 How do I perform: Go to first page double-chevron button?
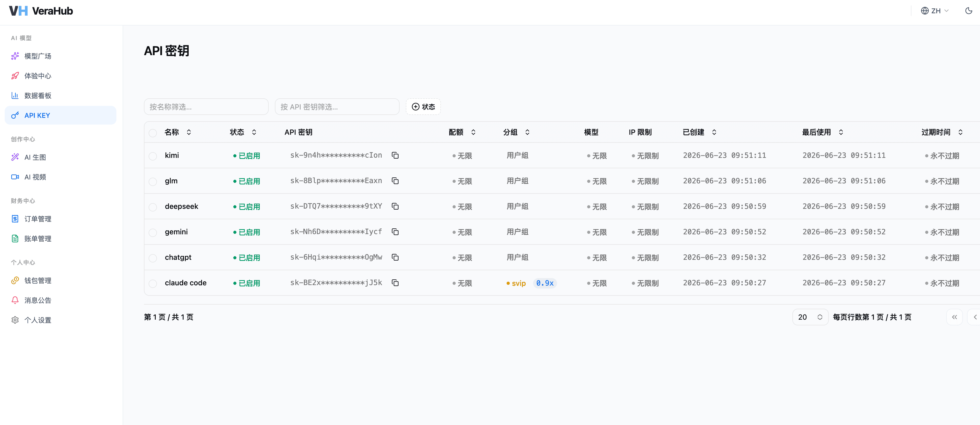point(954,317)
